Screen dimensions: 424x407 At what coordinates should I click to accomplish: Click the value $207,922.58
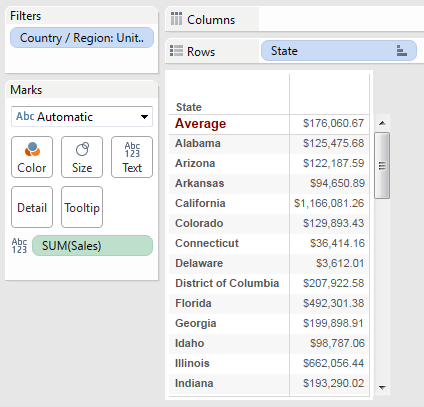(x=333, y=283)
